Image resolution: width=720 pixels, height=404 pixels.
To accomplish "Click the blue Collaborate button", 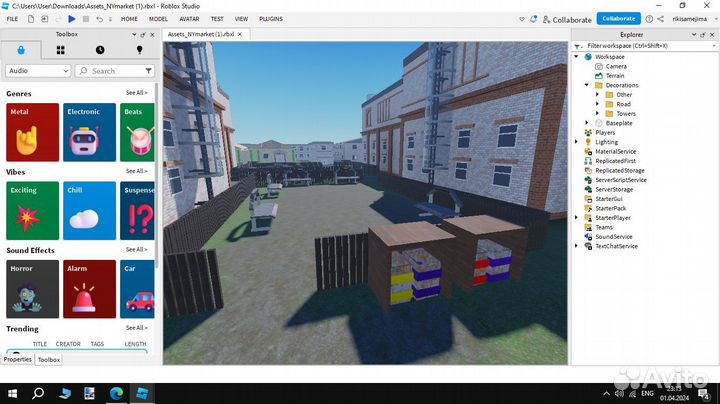I will [x=618, y=19].
